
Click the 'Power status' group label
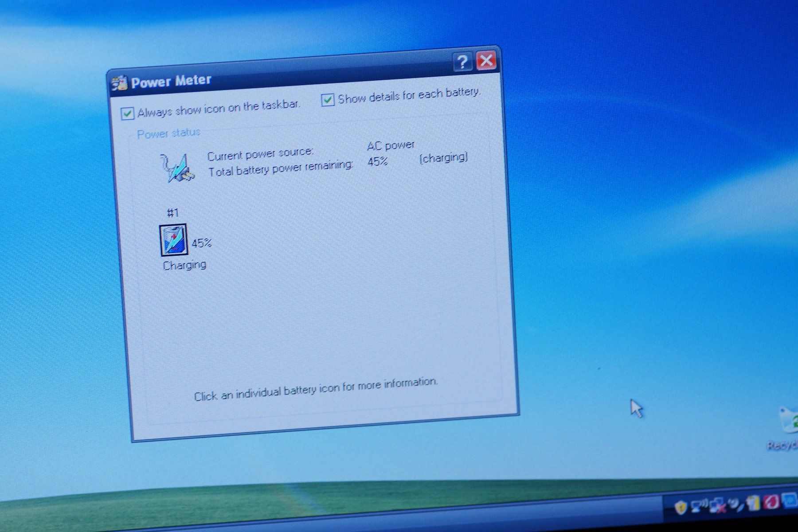point(168,133)
